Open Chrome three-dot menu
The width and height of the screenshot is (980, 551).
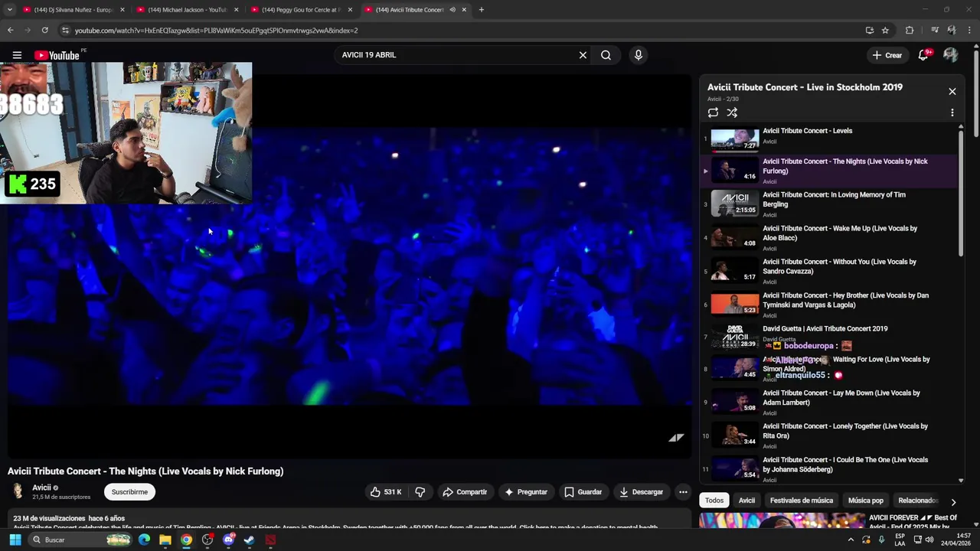[969, 31]
